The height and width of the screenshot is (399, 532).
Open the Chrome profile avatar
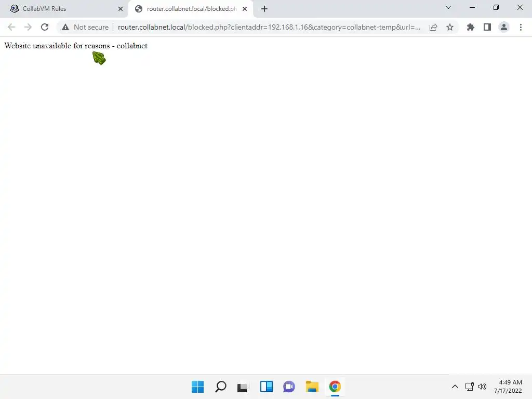504,27
